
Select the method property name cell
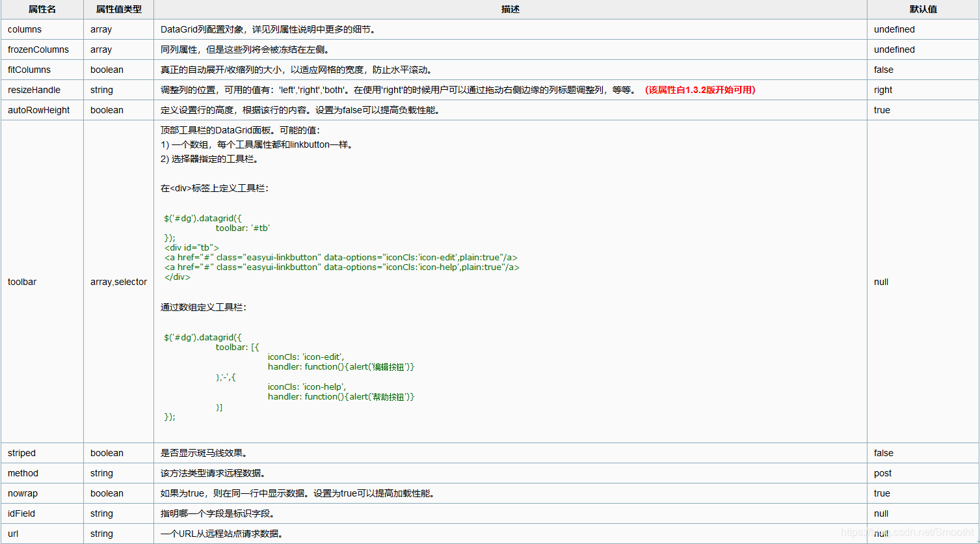pyautogui.click(x=42, y=473)
